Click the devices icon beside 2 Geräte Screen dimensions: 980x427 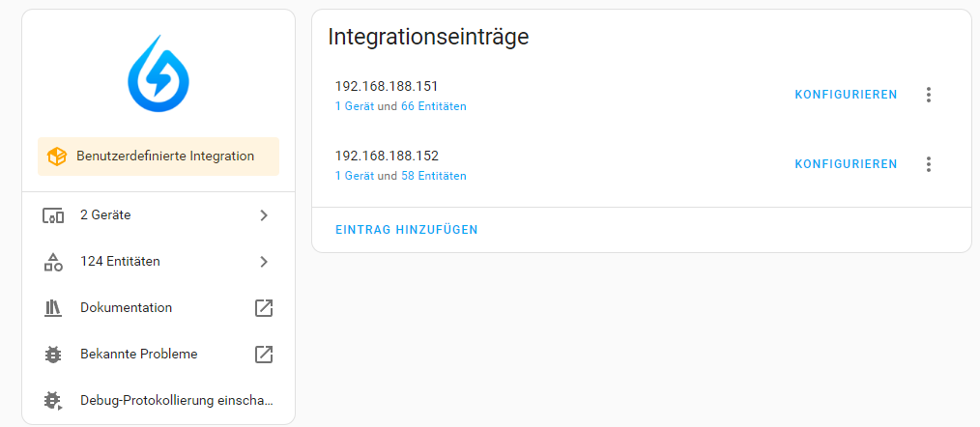[x=53, y=215]
